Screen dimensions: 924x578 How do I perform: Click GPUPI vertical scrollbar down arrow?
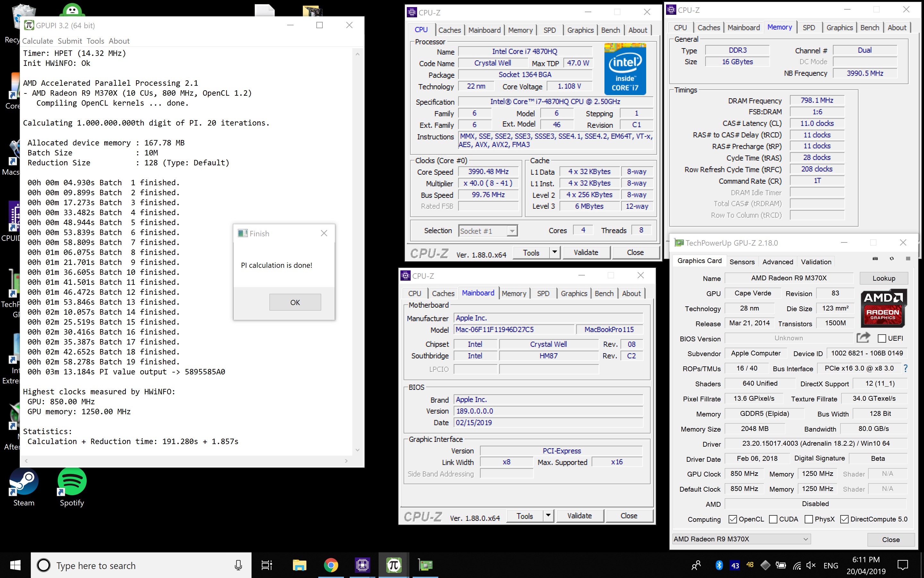click(357, 450)
